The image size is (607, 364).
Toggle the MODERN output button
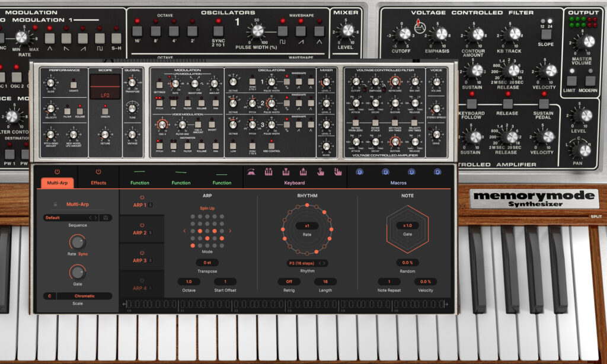tap(590, 81)
